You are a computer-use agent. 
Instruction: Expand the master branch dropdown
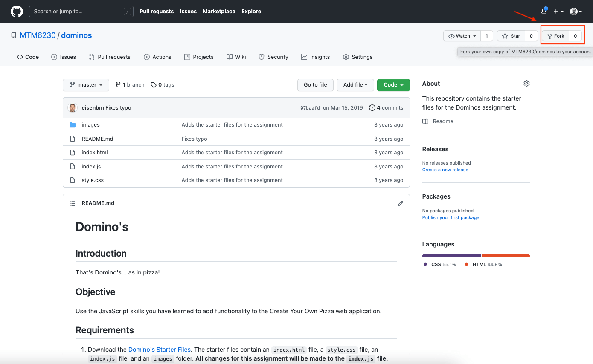click(x=86, y=85)
